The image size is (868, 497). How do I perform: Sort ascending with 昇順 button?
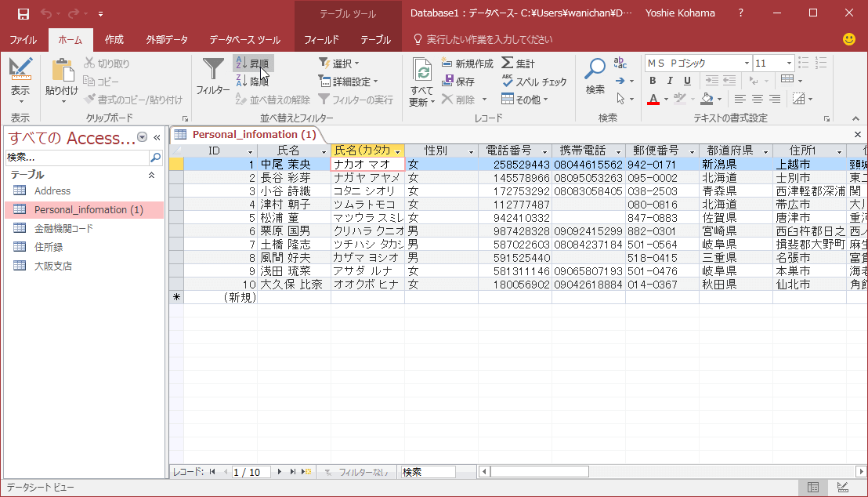tap(253, 63)
